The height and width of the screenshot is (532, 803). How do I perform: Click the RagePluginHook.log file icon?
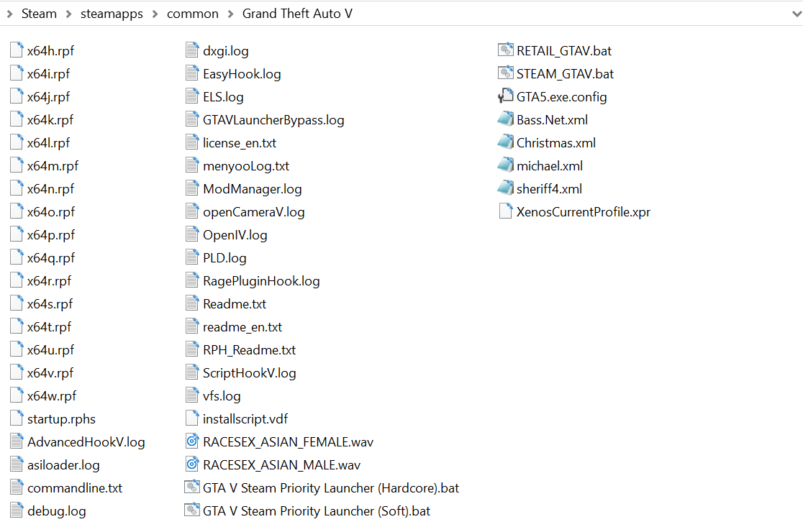click(192, 280)
